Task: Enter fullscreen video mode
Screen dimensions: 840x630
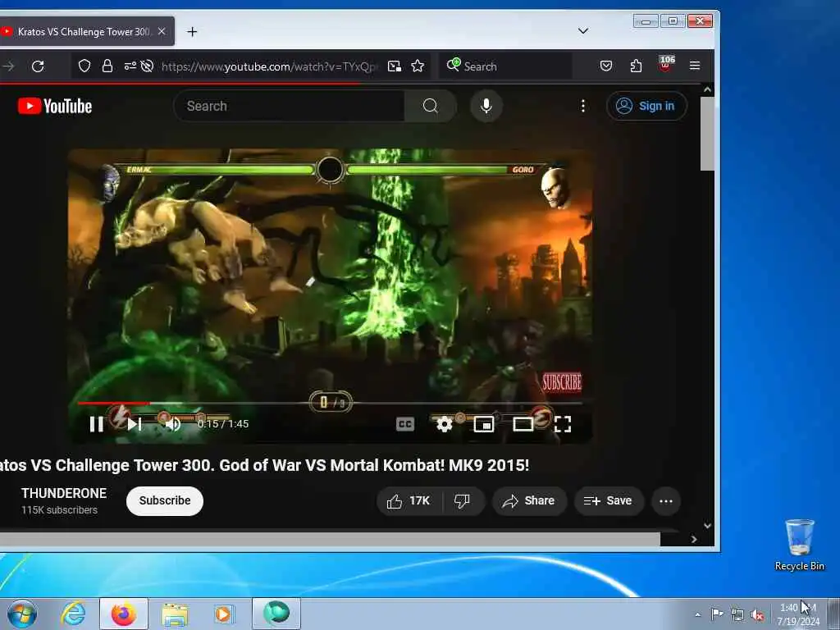Action: pyautogui.click(x=562, y=424)
